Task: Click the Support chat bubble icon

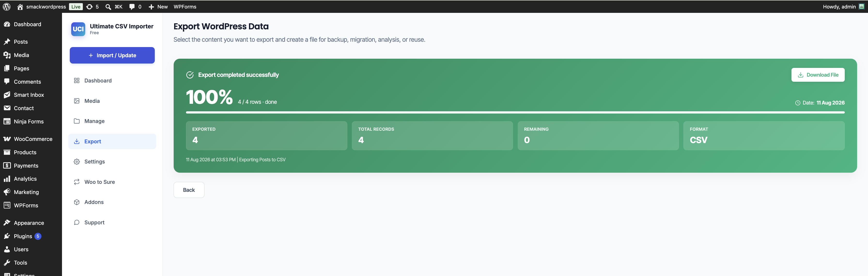Action: point(77,222)
